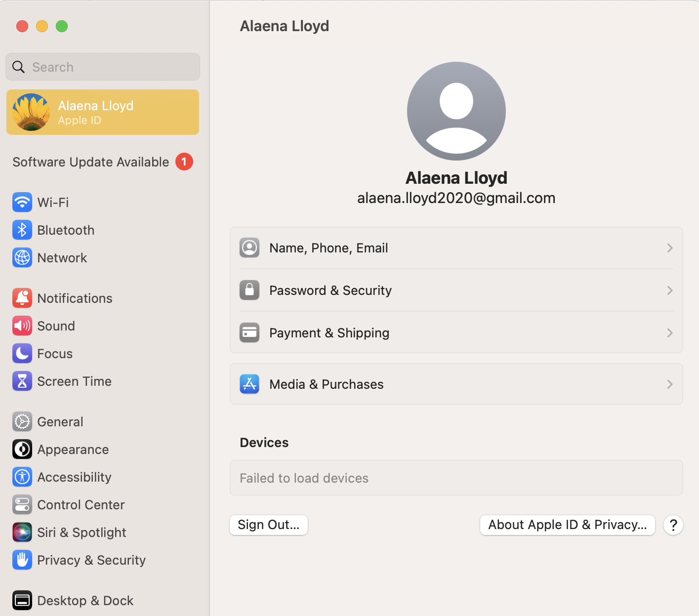Click the search magnifier icon
The width and height of the screenshot is (699, 616).
(18, 67)
